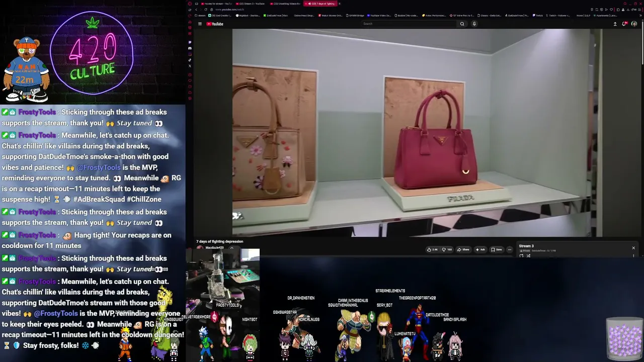Image resolution: width=644 pixels, height=362 pixels.
Task: Open the Twitch bookmark
Action: (538, 16)
